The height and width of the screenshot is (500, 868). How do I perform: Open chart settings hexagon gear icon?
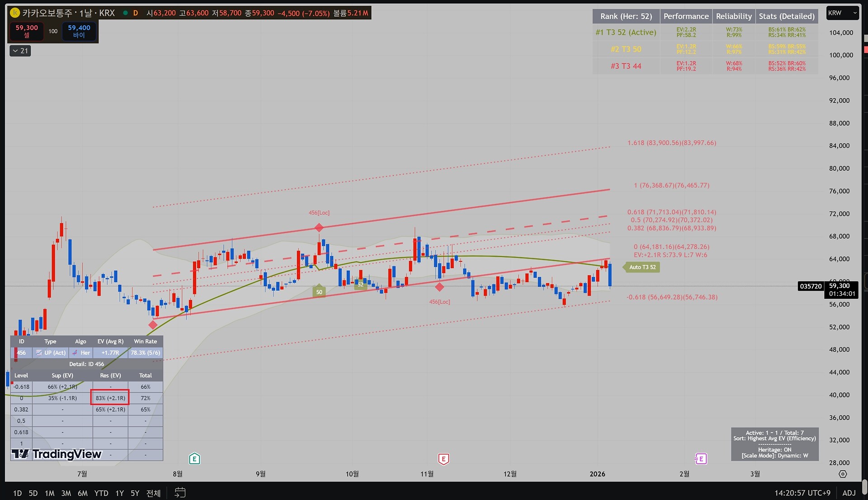coord(843,474)
